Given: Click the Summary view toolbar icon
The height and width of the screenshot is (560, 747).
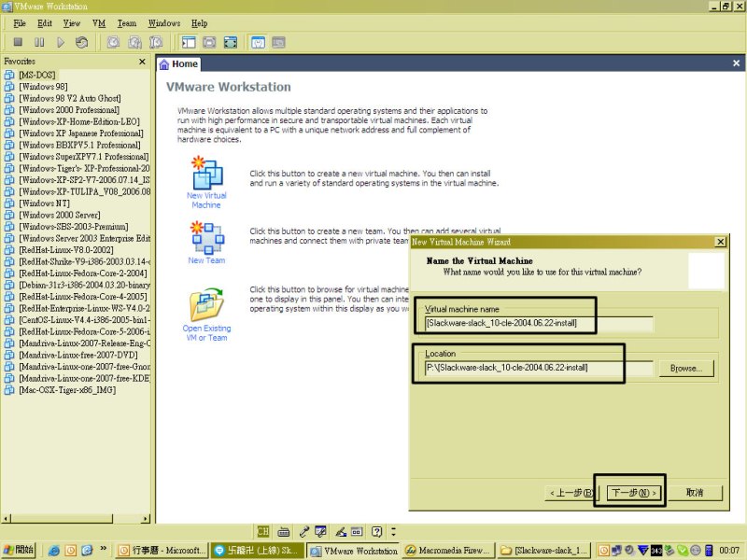Looking at the screenshot, I should click(x=258, y=42).
